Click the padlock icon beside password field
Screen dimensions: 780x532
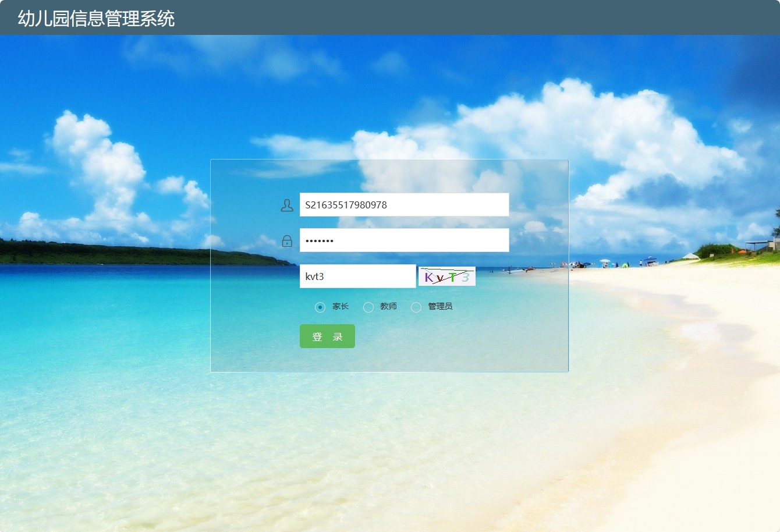click(x=286, y=240)
